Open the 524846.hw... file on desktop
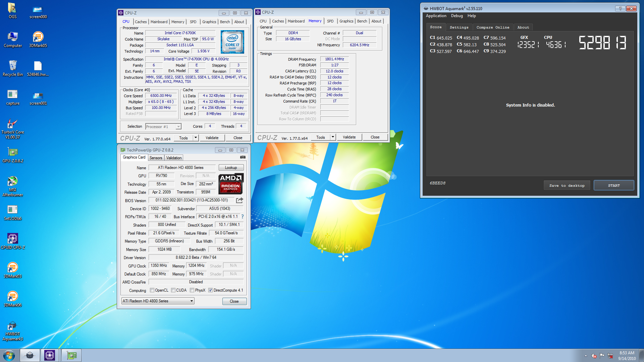Image resolution: width=644 pixels, height=362 pixels. pyautogui.click(x=38, y=68)
